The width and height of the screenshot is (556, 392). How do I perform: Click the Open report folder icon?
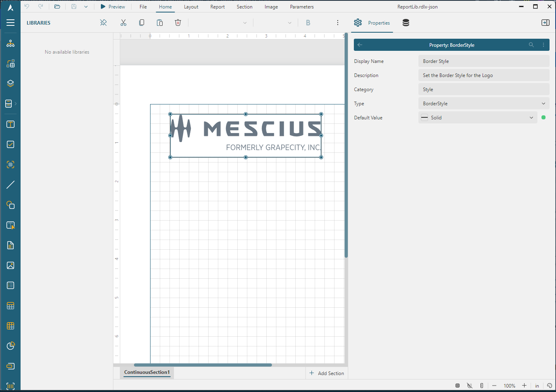click(57, 6)
